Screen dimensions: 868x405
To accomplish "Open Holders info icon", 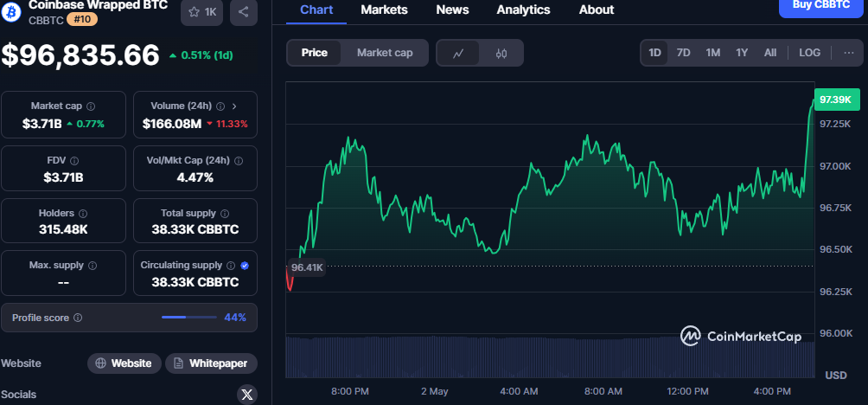I will coord(83,213).
